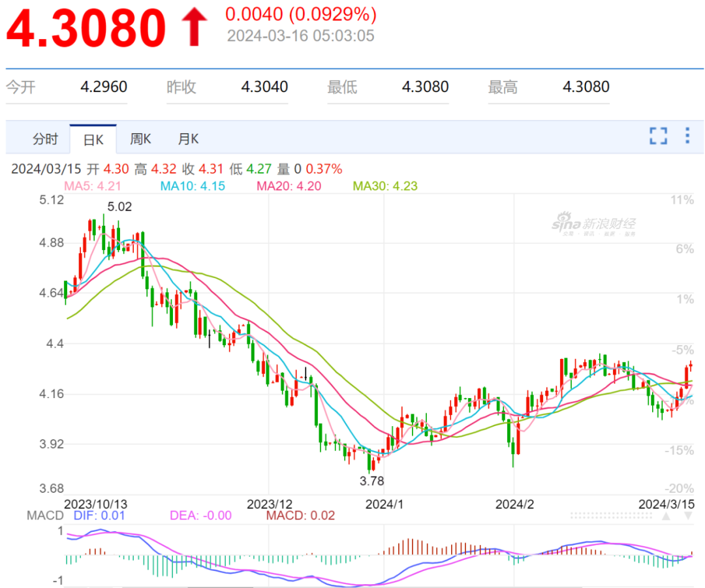Click the DEA: -0.00 indicator value
705x588 pixels.
tap(201, 516)
